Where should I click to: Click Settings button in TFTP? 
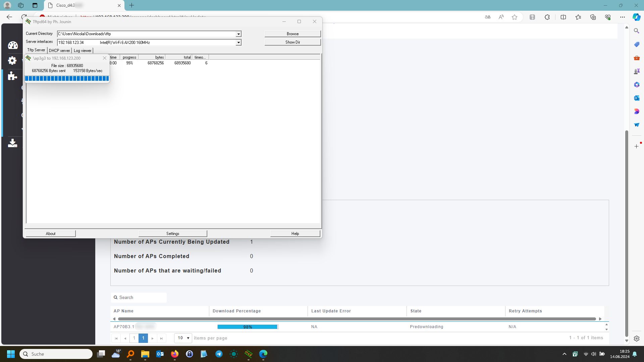click(172, 233)
